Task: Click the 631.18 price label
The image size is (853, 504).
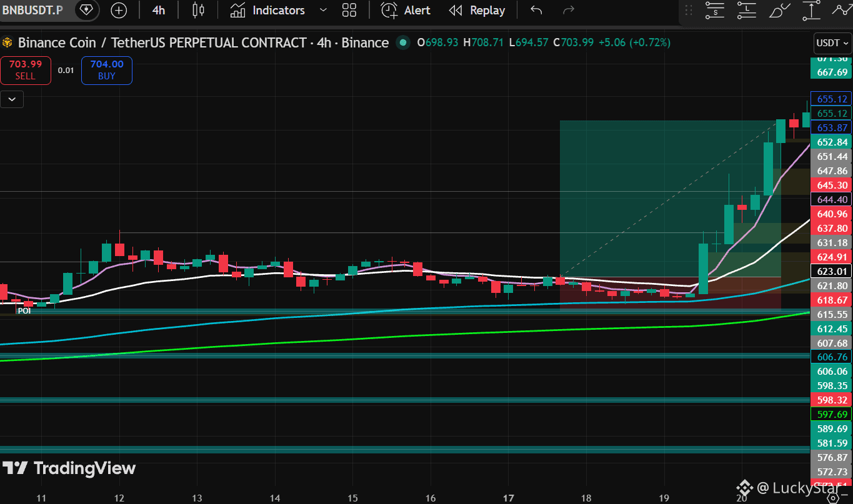Action: coord(832,242)
